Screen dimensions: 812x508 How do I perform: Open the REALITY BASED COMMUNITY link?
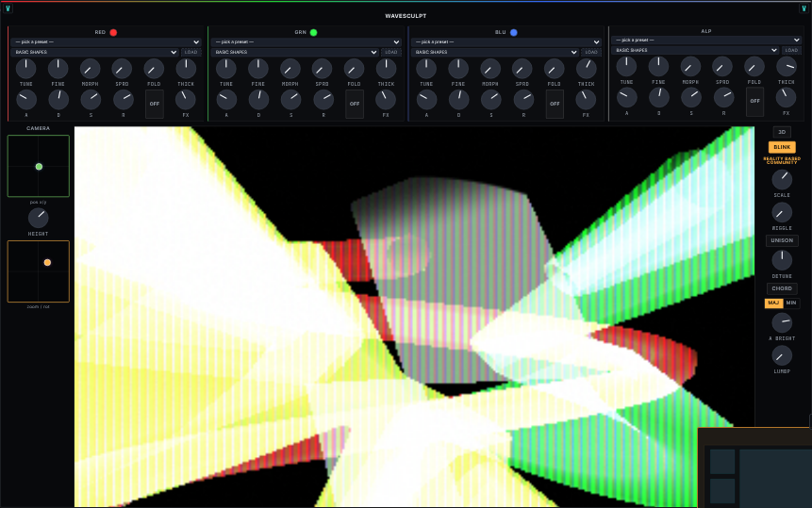782,161
